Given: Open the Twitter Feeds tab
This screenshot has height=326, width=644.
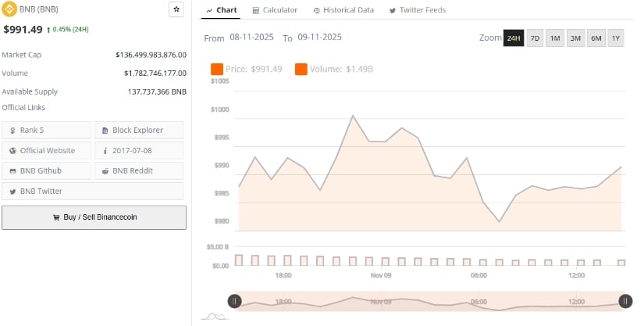Looking at the screenshot, I should [x=418, y=10].
